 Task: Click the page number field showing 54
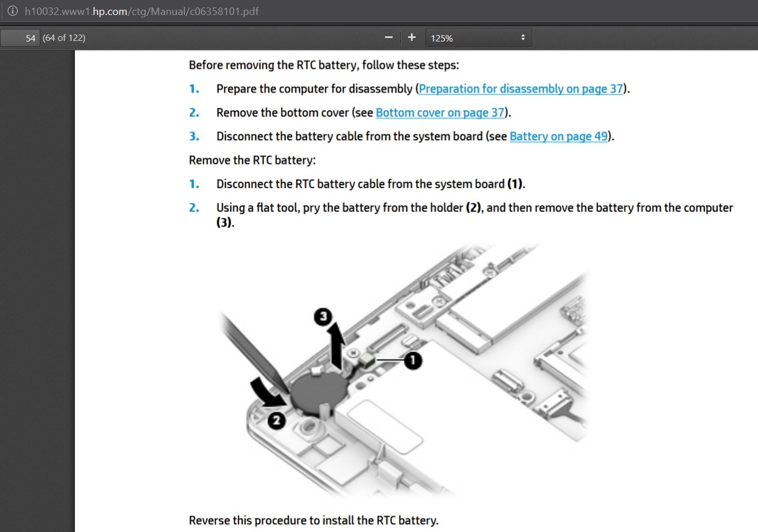point(21,38)
